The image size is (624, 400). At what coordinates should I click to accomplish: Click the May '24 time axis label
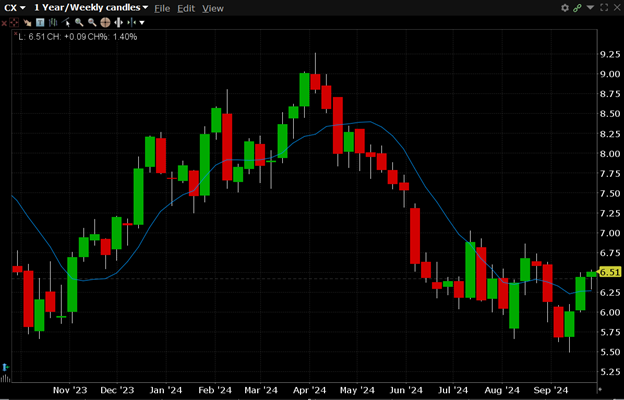coord(357,390)
